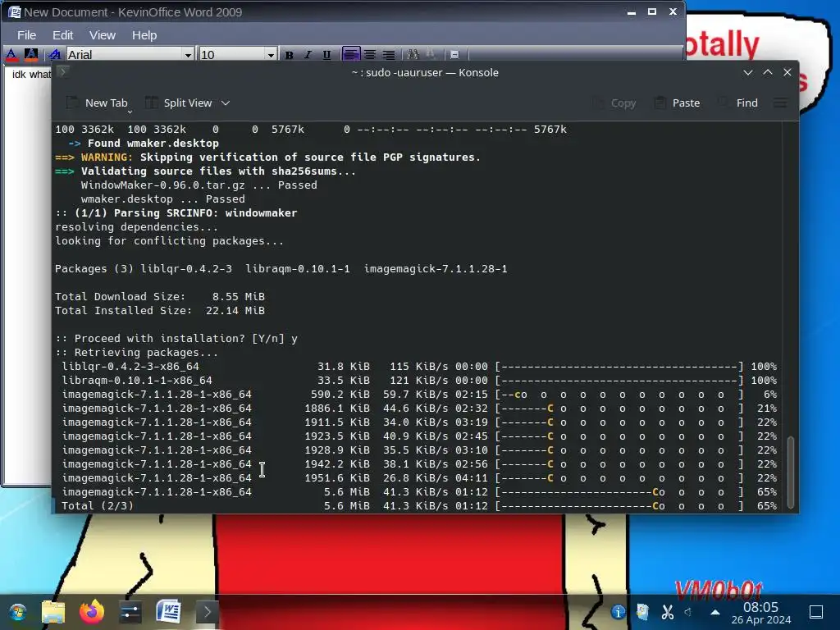Click the font color icon in KevinOffice Word

click(11, 54)
